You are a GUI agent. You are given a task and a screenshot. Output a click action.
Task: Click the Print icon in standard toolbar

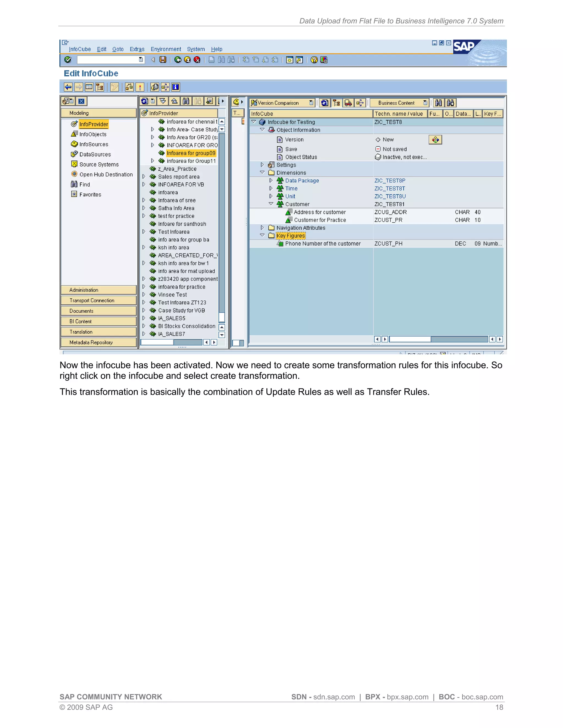(211, 60)
